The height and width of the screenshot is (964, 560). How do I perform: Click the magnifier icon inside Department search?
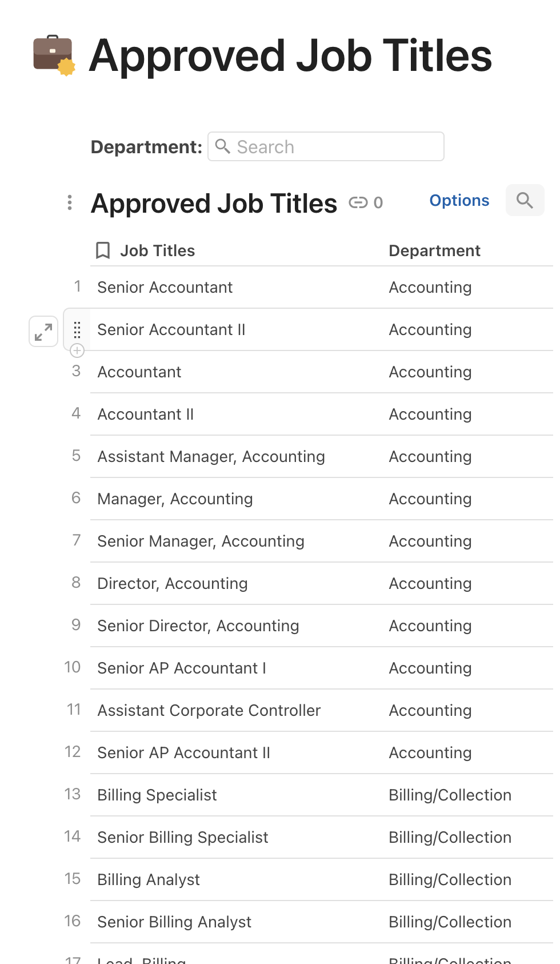tap(223, 147)
